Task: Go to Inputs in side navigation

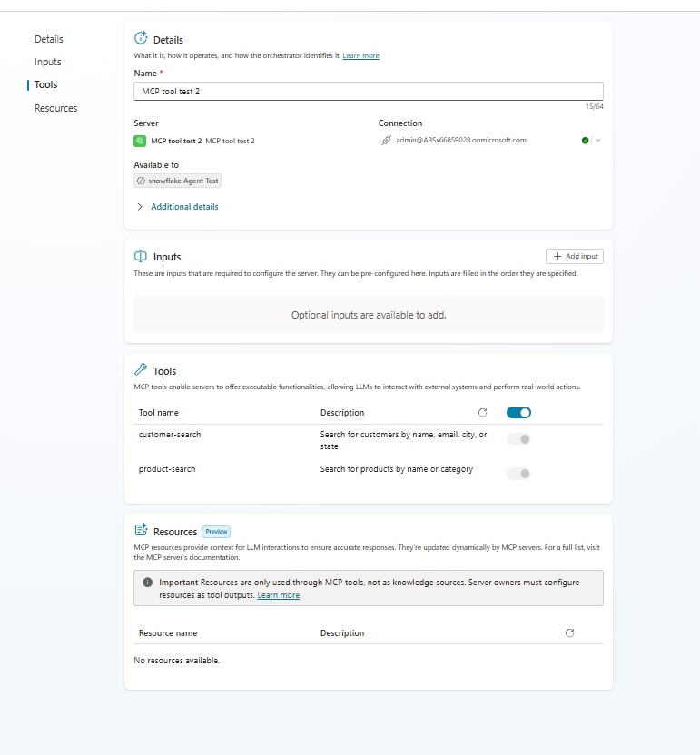Action: [x=48, y=62]
